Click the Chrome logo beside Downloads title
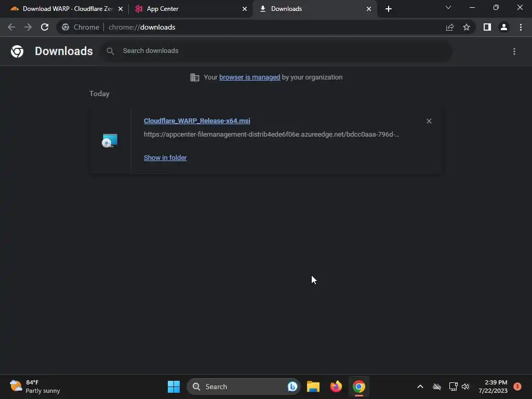Screen dimensions: 532x399 (x=17, y=51)
